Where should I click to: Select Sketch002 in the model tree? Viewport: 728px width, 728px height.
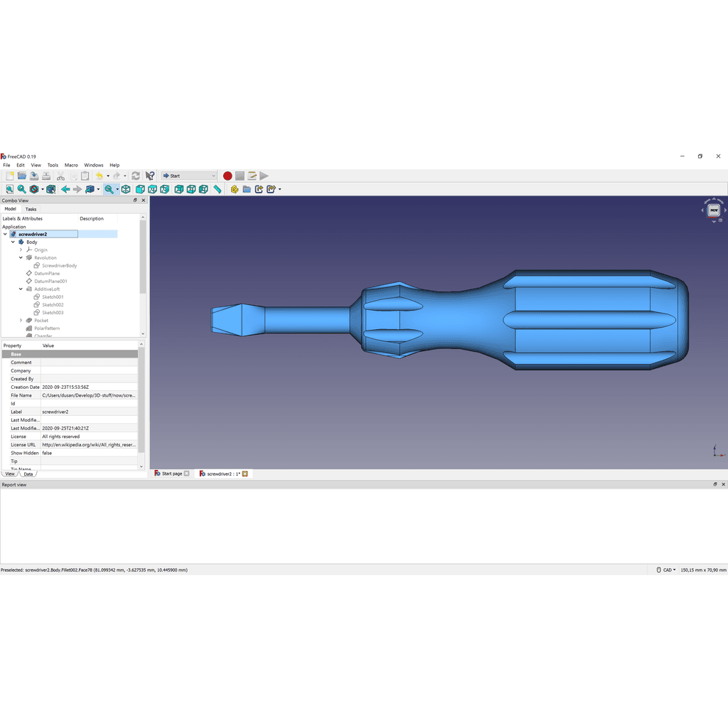click(x=53, y=305)
